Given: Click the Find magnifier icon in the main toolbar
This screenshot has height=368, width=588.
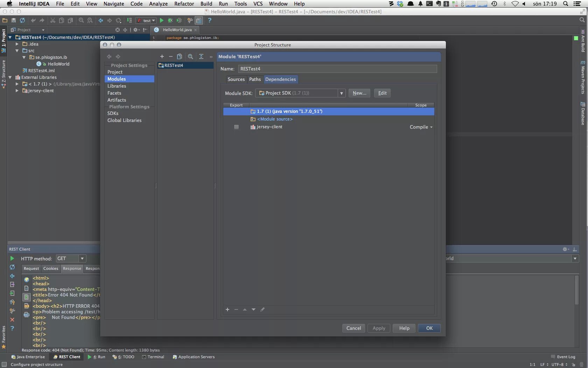Looking at the screenshot, I should 81,20.
